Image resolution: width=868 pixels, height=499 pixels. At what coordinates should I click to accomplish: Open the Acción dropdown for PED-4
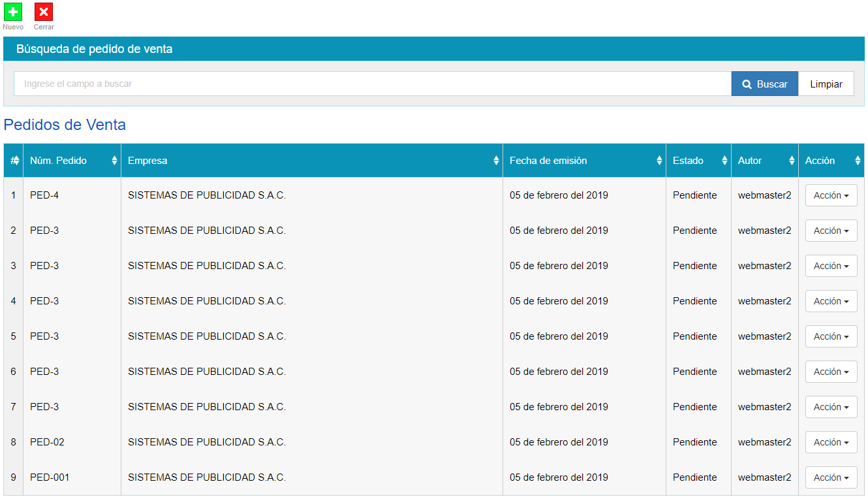pos(831,195)
